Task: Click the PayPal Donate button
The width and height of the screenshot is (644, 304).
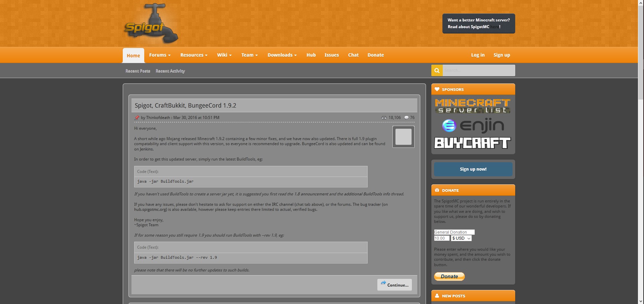Action: 449,276
